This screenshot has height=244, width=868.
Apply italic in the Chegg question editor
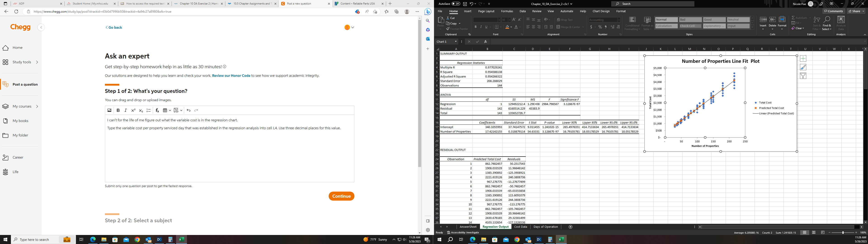click(126, 110)
